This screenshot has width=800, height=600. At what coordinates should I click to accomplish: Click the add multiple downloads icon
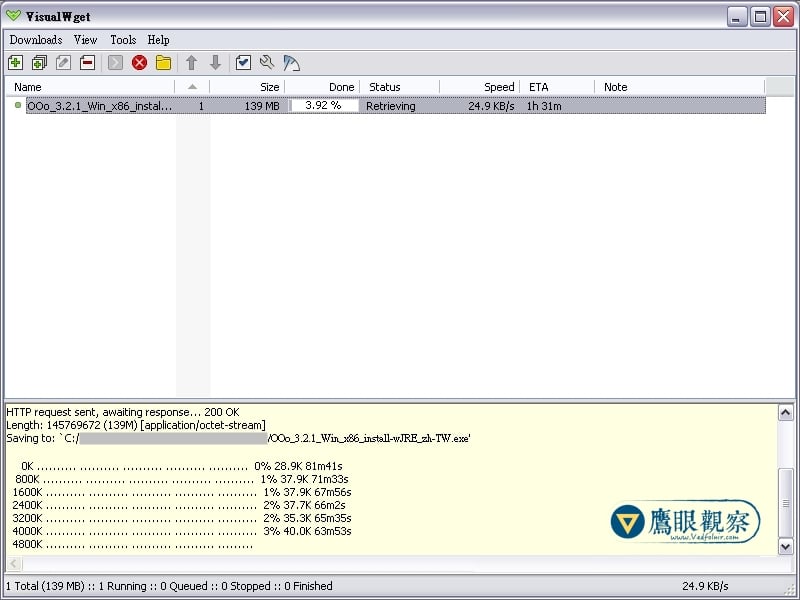39,63
